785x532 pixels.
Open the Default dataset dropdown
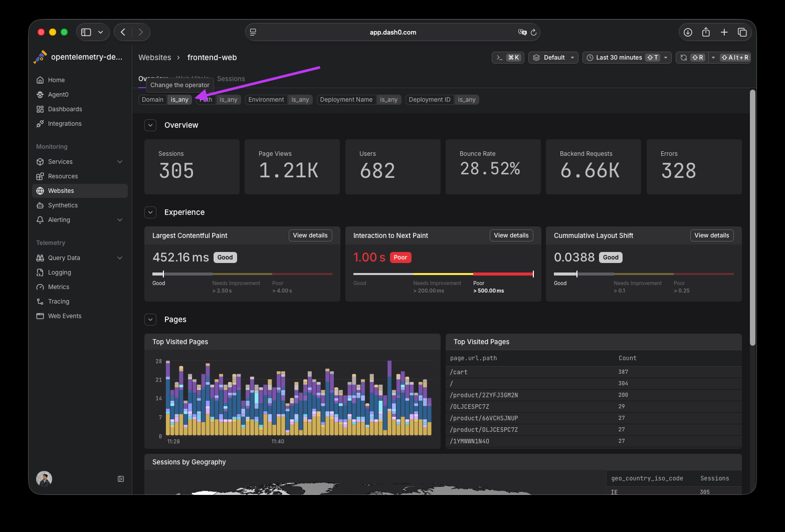point(553,58)
